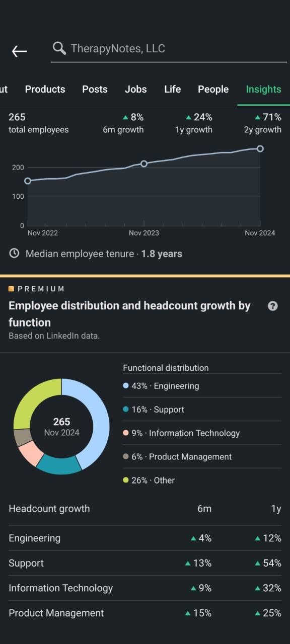The image size is (290, 644).
Task: Tap the Information Technology headcount row
Action: click(x=145, y=588)
